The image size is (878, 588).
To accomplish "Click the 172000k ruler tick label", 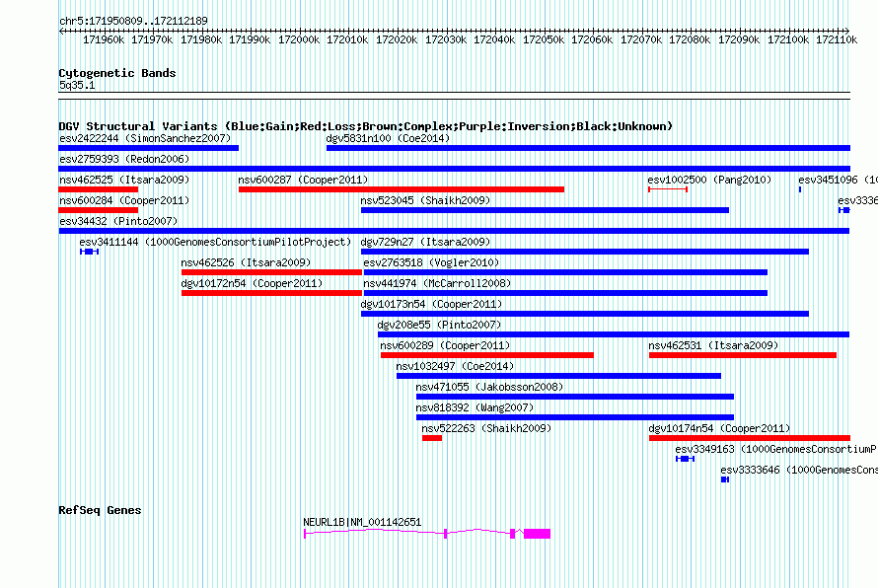I will tap(299, 39).
